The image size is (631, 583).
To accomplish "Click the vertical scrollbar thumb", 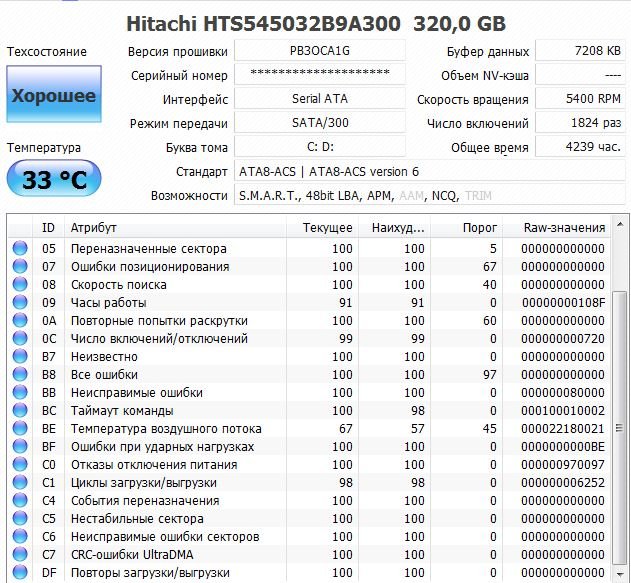I will pyautogui.click(x=620, y=427).
